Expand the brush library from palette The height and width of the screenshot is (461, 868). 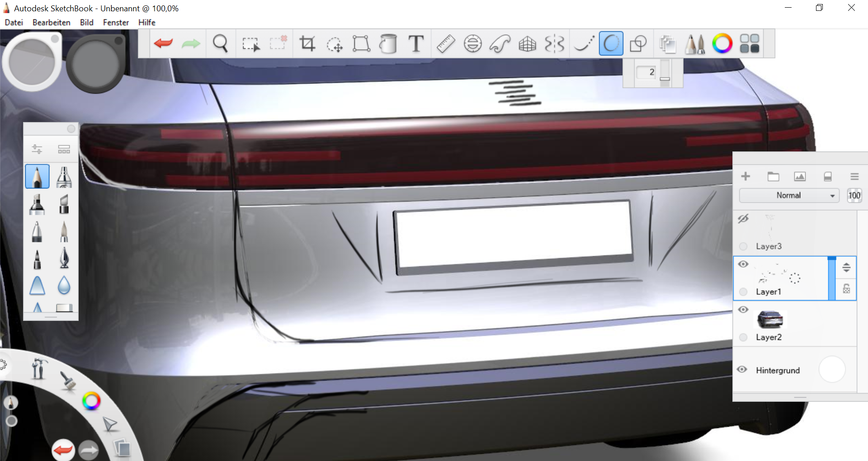[64, 149]
